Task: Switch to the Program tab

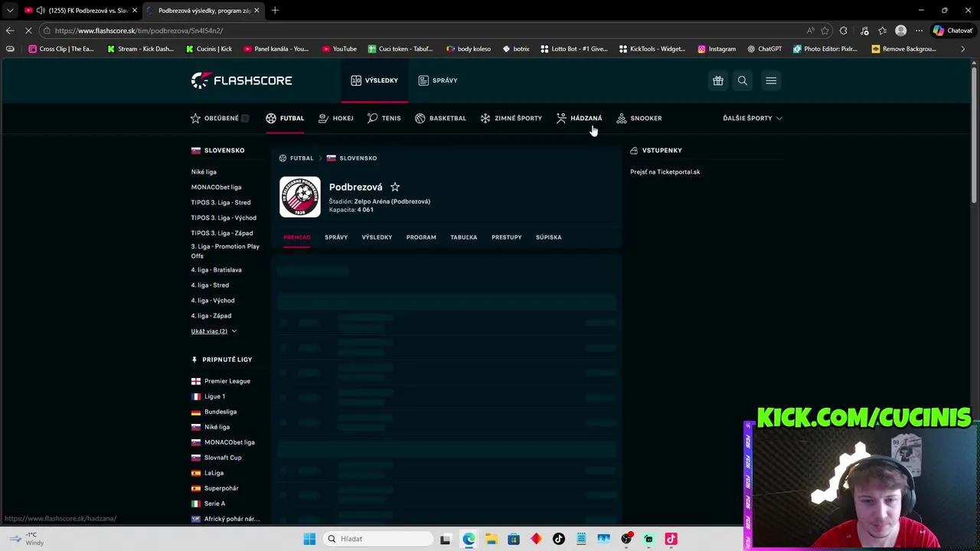Action: 421,237
